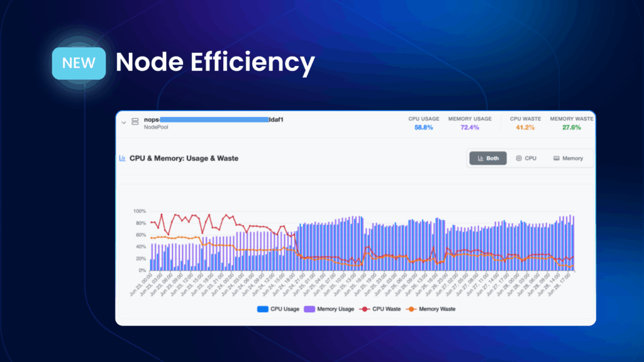Switch to the CPU tab
644x362 pixels.
tap(526, 158)
